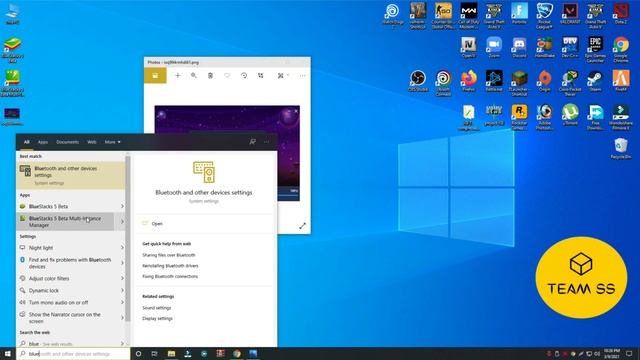Switch to the Documents search tab

pos(67,142)
